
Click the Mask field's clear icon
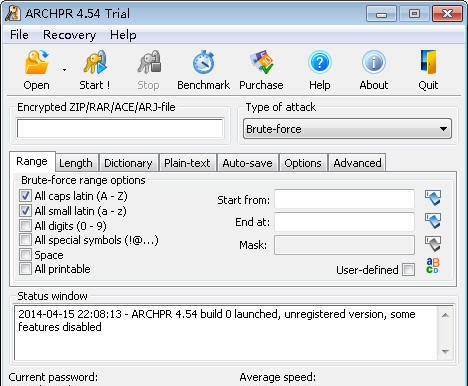coord(433,244)
